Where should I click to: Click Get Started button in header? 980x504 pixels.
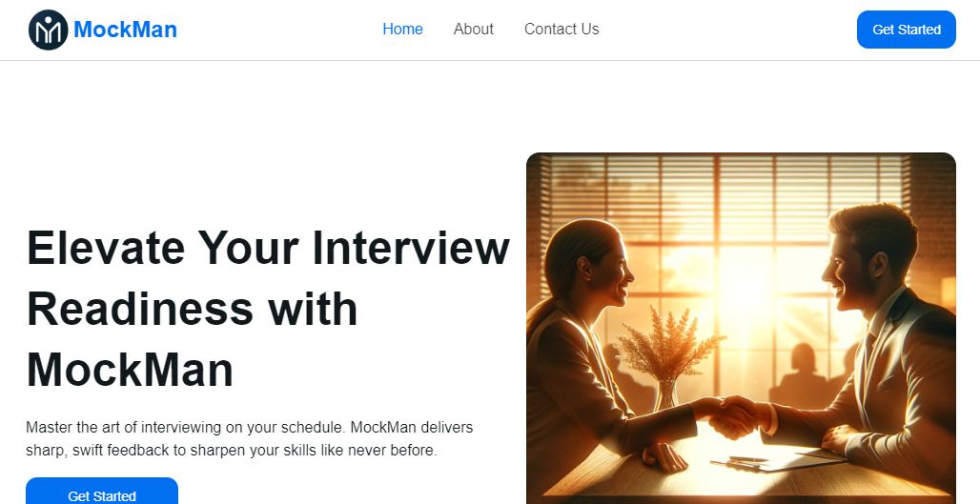[907, 30]
